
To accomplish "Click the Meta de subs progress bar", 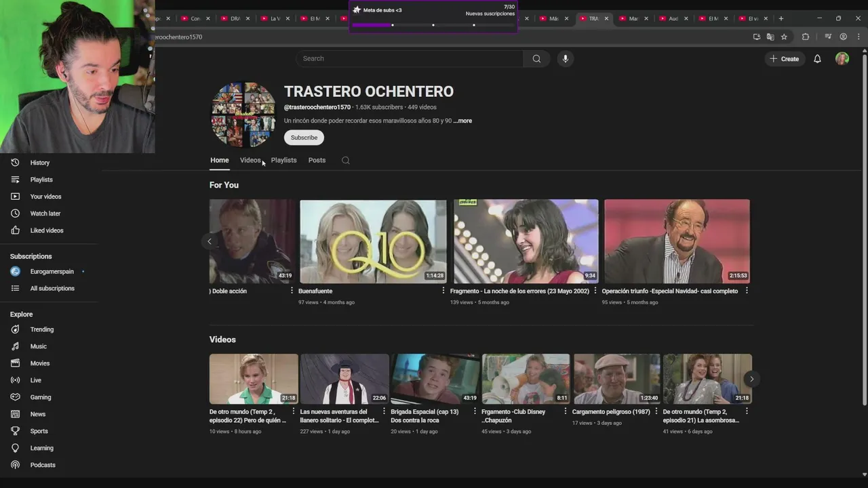I will pos(433,25).
